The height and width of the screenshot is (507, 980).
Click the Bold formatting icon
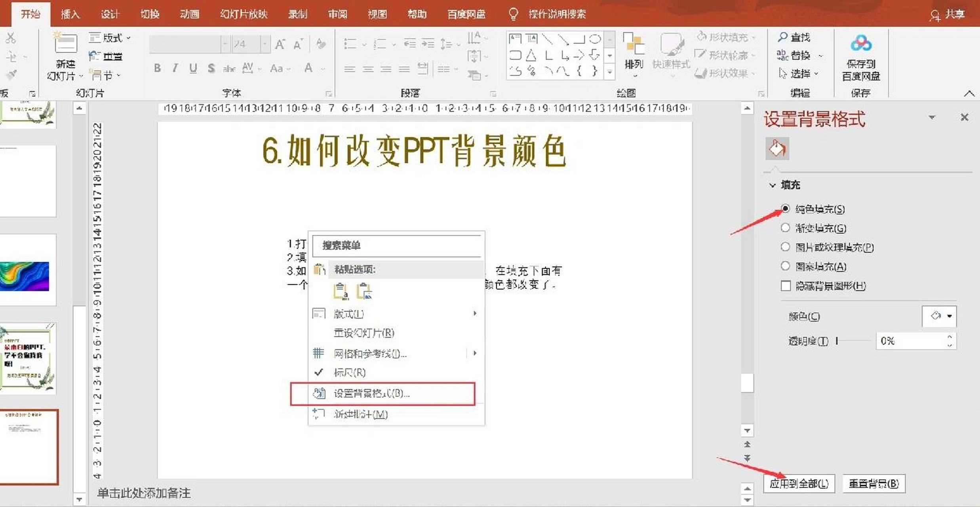click(157, 68)
